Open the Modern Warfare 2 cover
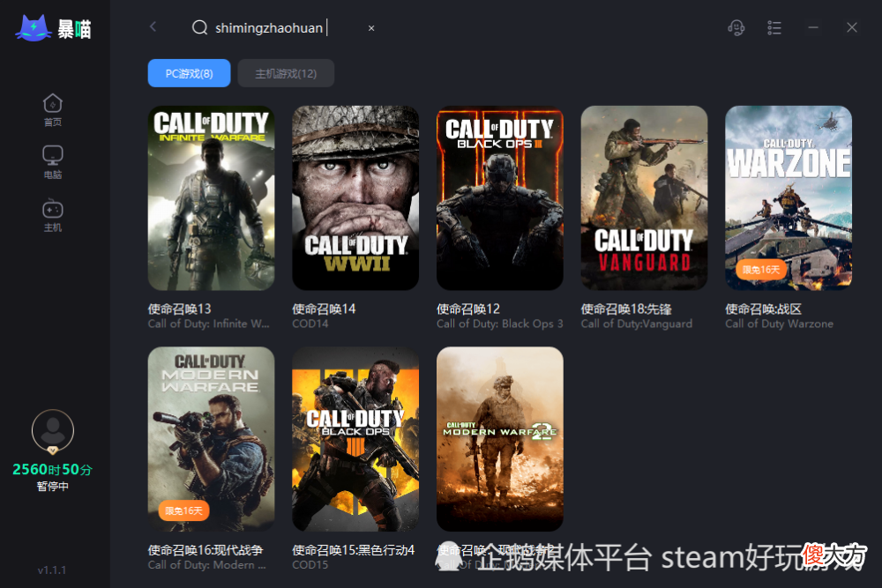Viewport: 882px width, 588px height. pyautogui.click(x=500, y=439)
